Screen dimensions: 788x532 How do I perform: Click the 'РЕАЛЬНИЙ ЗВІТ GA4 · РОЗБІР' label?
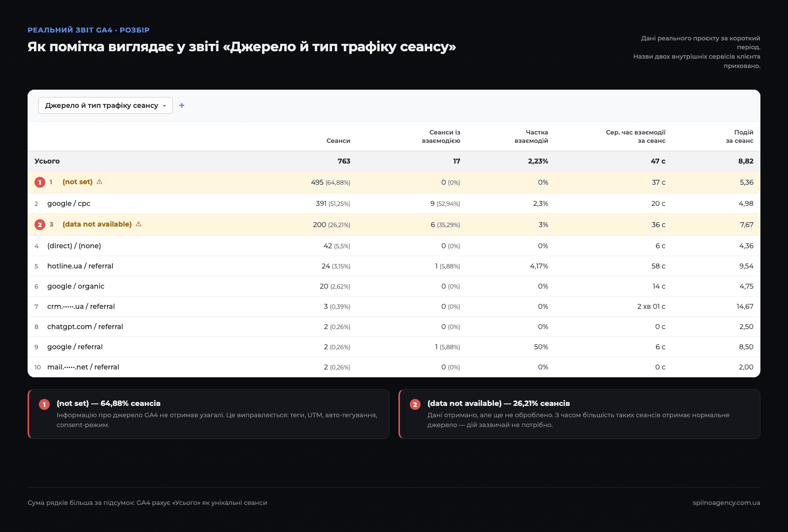pyautogui.click(x=89, y=30)
